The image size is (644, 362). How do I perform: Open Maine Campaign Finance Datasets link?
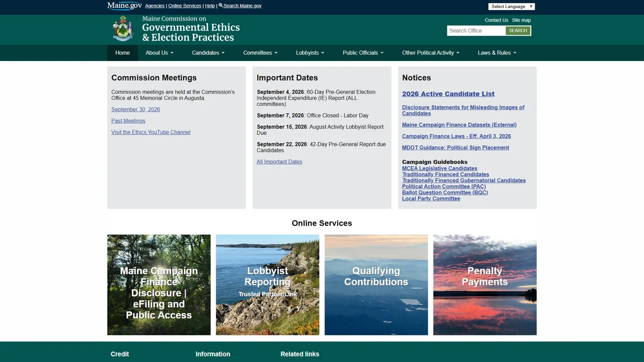459,125
